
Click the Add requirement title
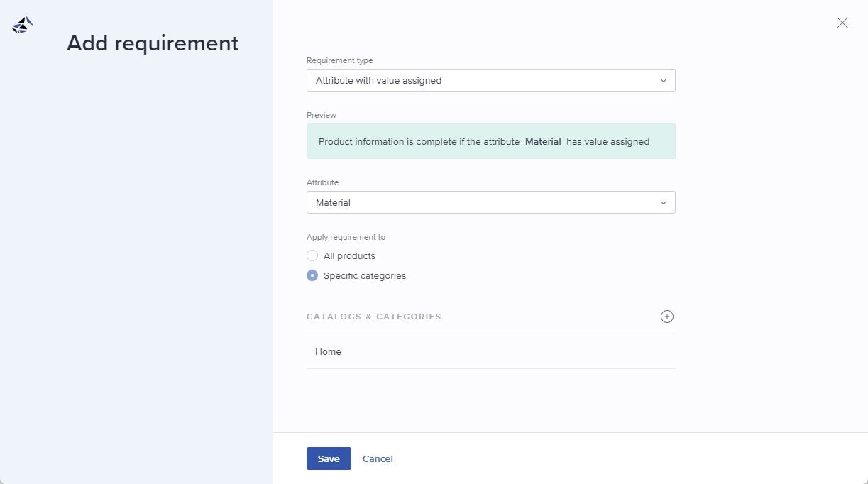coord(152,43)
